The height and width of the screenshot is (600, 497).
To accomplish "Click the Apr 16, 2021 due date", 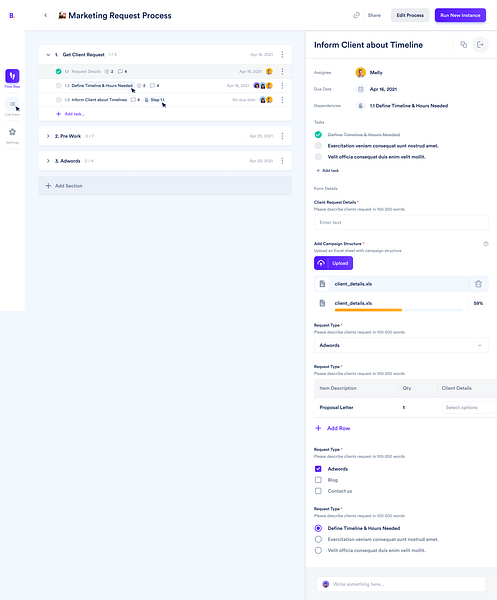I will tap(383, 89).
